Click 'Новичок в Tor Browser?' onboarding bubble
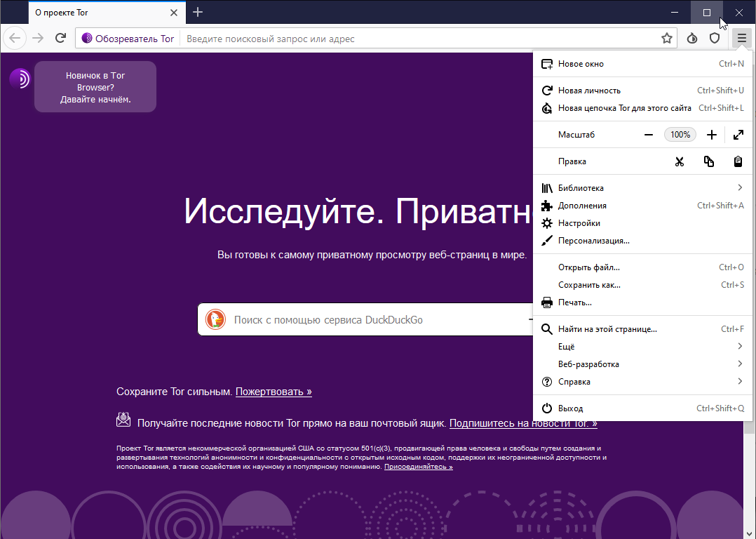Screen dimensions: 756x539 [x=95, y=87]
